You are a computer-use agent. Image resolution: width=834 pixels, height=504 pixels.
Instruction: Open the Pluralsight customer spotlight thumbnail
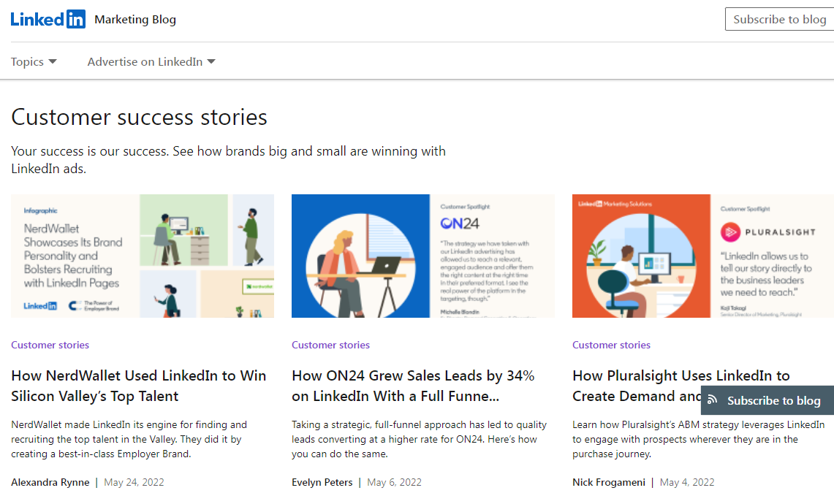click(x=702, y=256)
